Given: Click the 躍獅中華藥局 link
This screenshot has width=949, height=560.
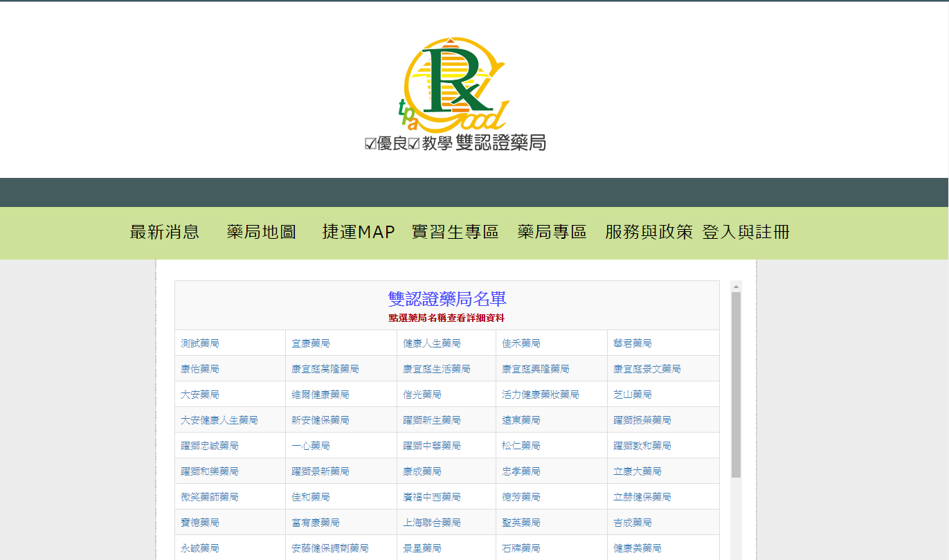Looking at the screenshot, I should point(432,446).
